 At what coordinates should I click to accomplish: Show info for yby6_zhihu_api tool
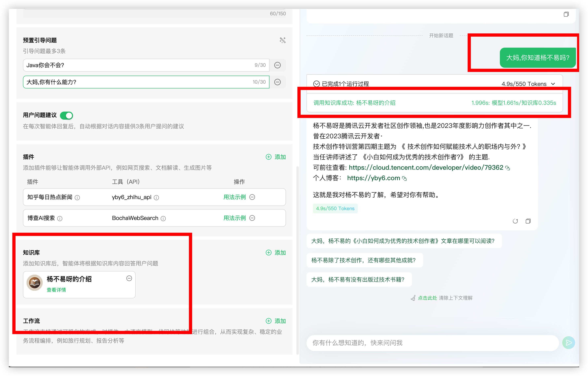point(156,198)
